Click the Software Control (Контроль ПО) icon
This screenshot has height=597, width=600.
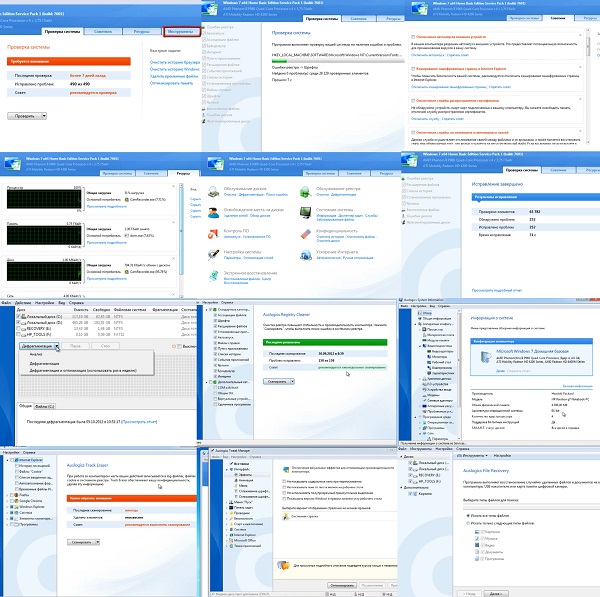click(213, 233)
